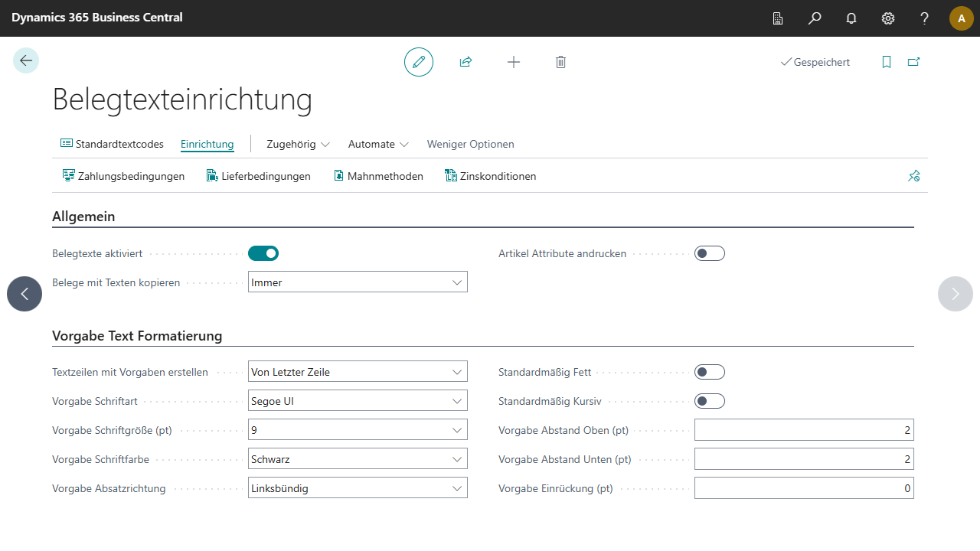Click the pencil edit icon
Screen dimensions: 980x551
click(x=419, y=62)
